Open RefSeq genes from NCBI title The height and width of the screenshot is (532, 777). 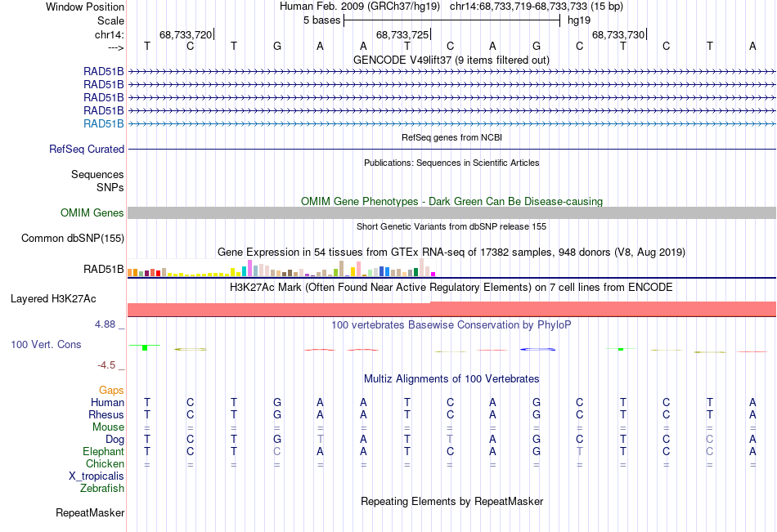coord(451,137)
